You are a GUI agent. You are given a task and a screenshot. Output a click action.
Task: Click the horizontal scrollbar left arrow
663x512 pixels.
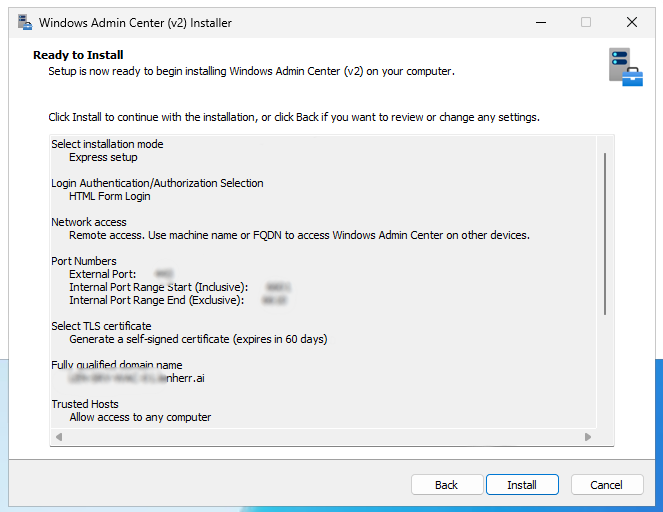(x=58, y=437)
